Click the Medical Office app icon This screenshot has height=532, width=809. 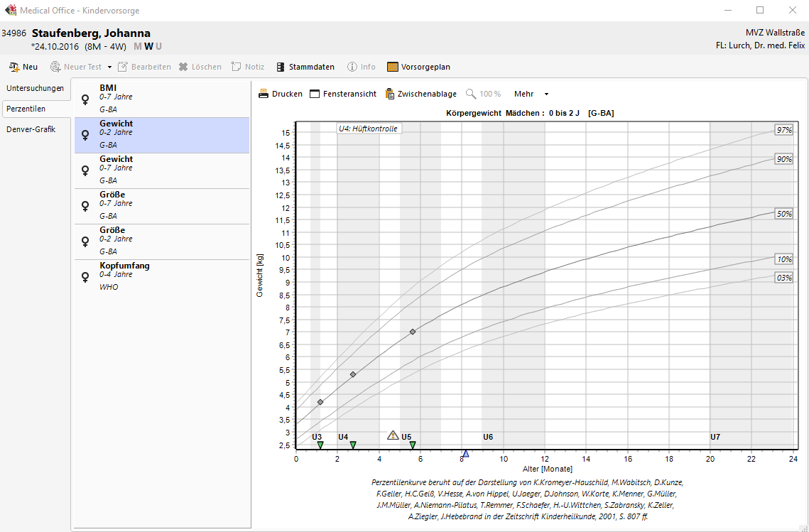coord(10,11)
